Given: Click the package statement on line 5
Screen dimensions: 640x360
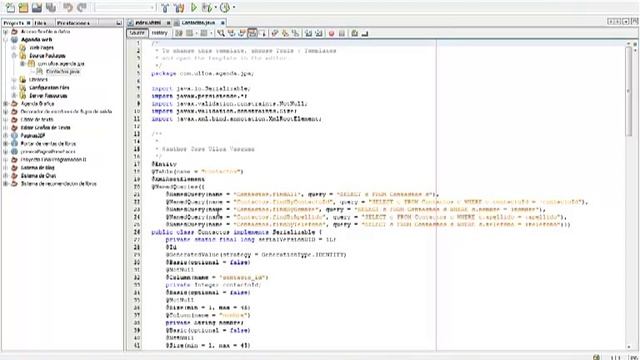Looking at the screenshot, I should point(202,73).
